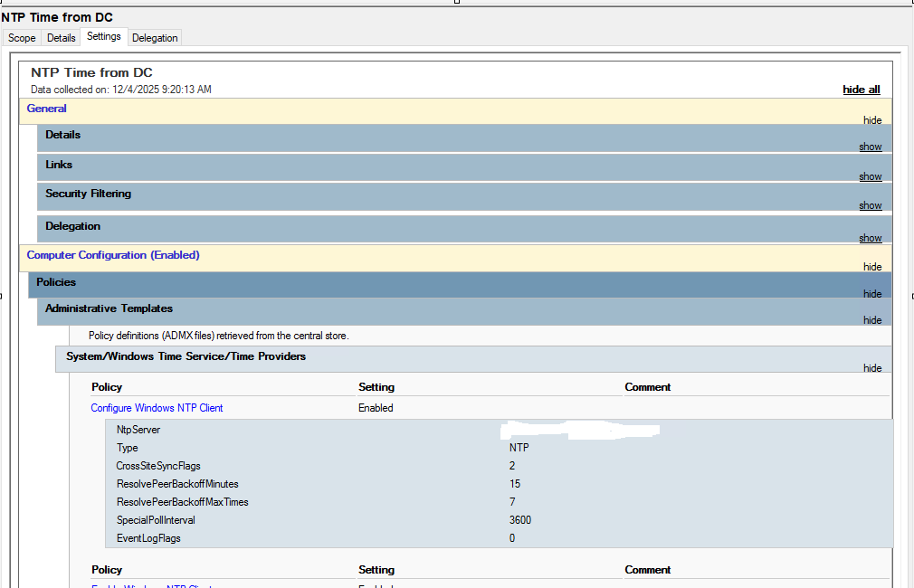Select the ResolvePeerBackoffMaxTimes value 7

pos(512,502)
